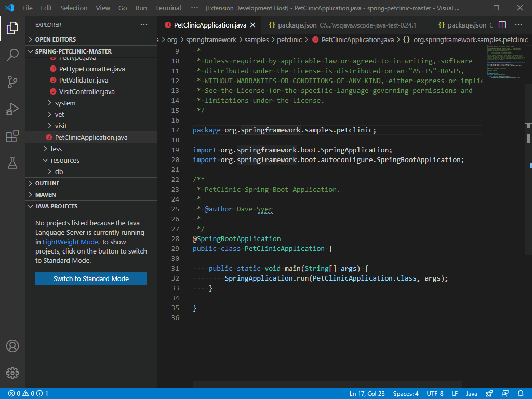Open the Test flask icon view
This screenshot has height=399, width=532.
tap(12, 163)
